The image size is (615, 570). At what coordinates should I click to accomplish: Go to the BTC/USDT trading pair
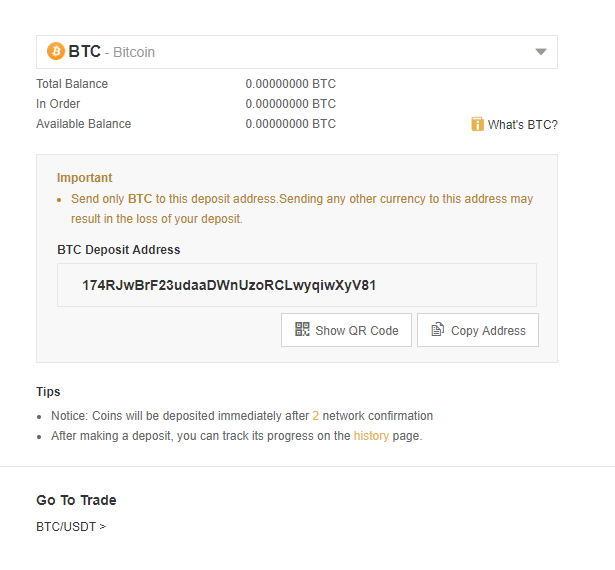(x=70, y=526)
